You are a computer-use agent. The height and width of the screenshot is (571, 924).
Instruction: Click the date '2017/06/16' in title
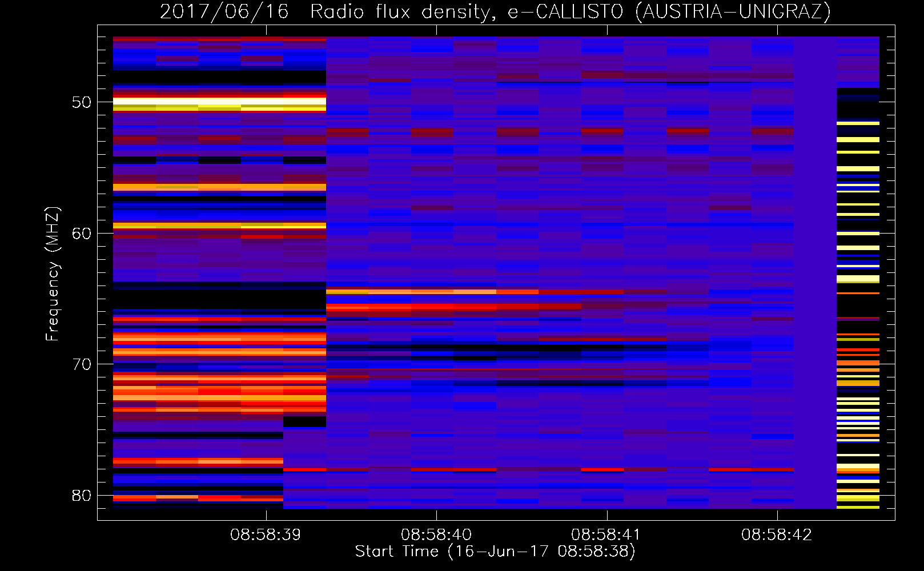[x=224, y=12]
